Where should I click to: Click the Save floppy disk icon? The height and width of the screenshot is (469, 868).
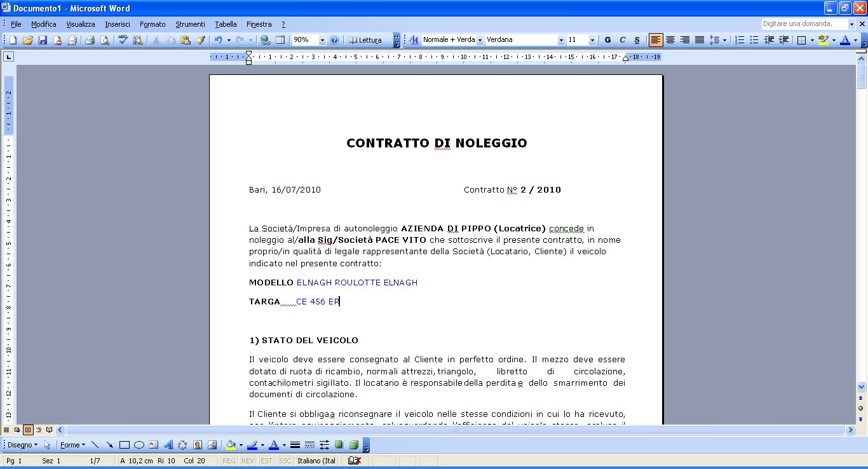pos(43,40)
